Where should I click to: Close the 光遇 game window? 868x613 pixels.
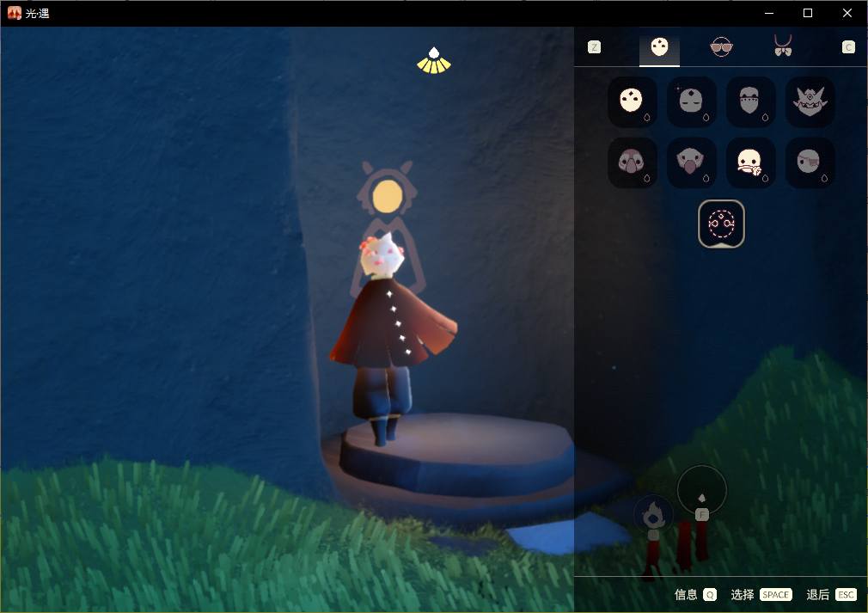(x=847, y=13)
